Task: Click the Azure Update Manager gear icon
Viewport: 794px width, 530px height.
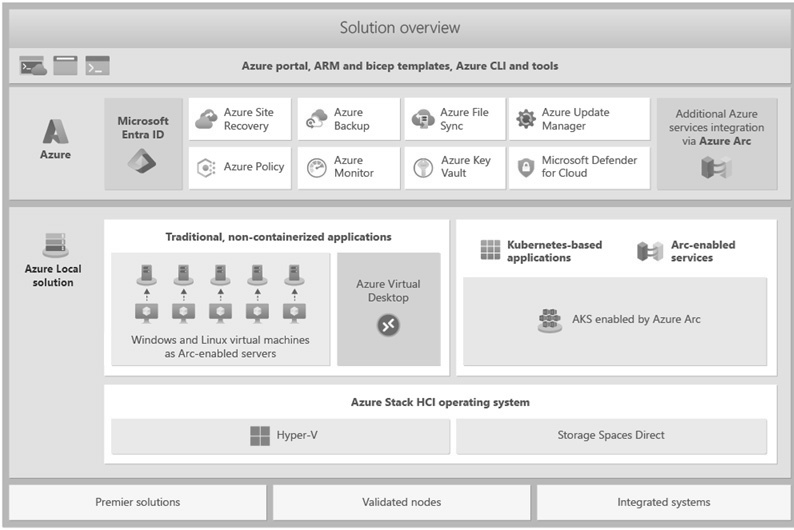Action: (x=526, y=119)
